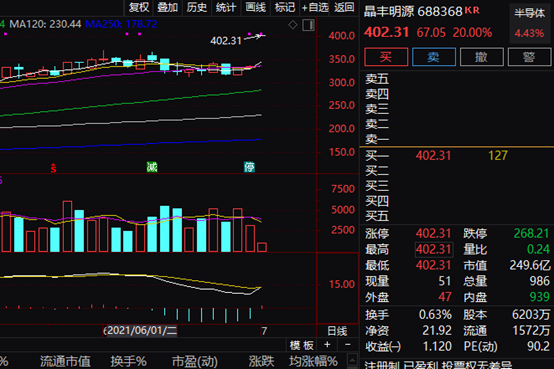This screenshot has height=369, width=554.
Task: Zoom in chart with plus icon
Action: 327,345
